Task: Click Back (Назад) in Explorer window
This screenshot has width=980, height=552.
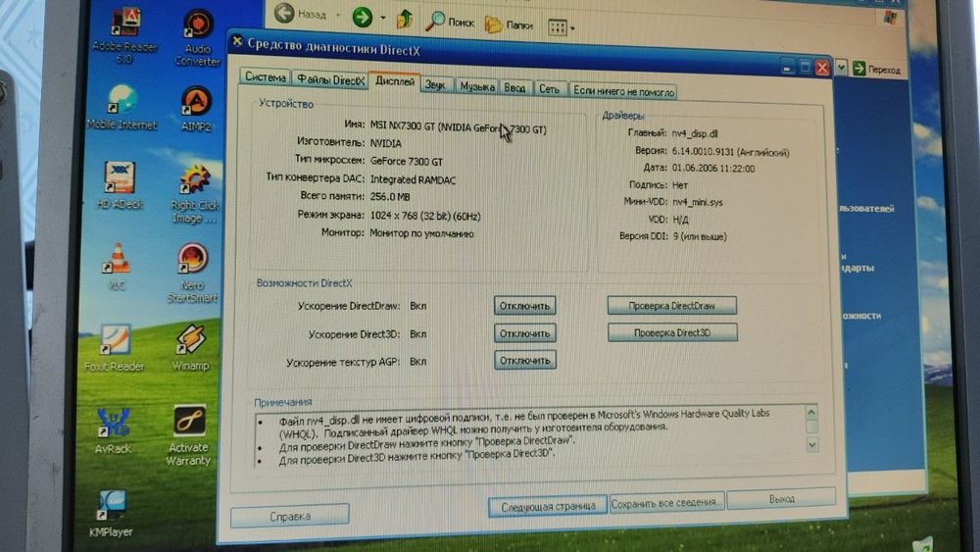Action: (301, 13)
